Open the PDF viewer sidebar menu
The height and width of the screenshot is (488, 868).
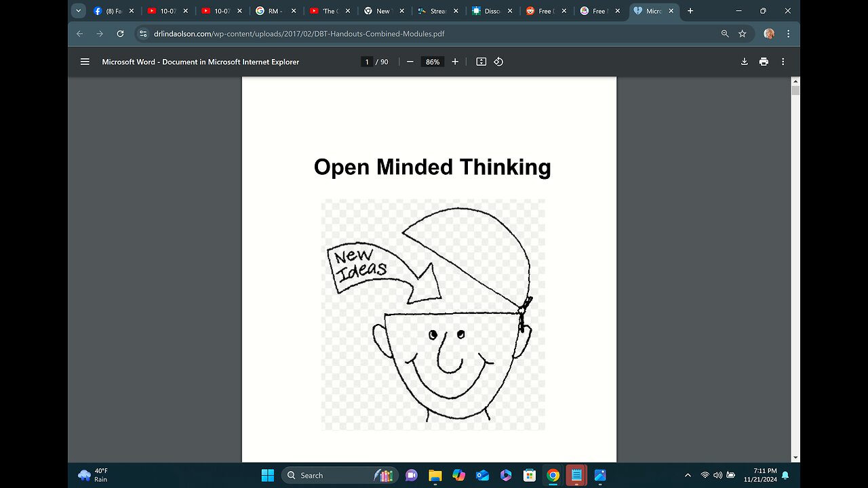pos(85,62)
